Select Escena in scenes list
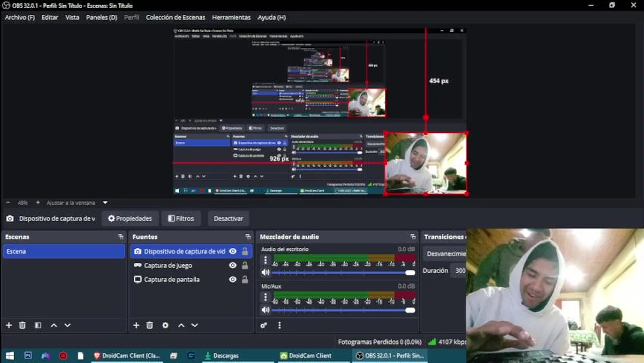The height and width of the screenshot is (363, 644). [64, 251]
